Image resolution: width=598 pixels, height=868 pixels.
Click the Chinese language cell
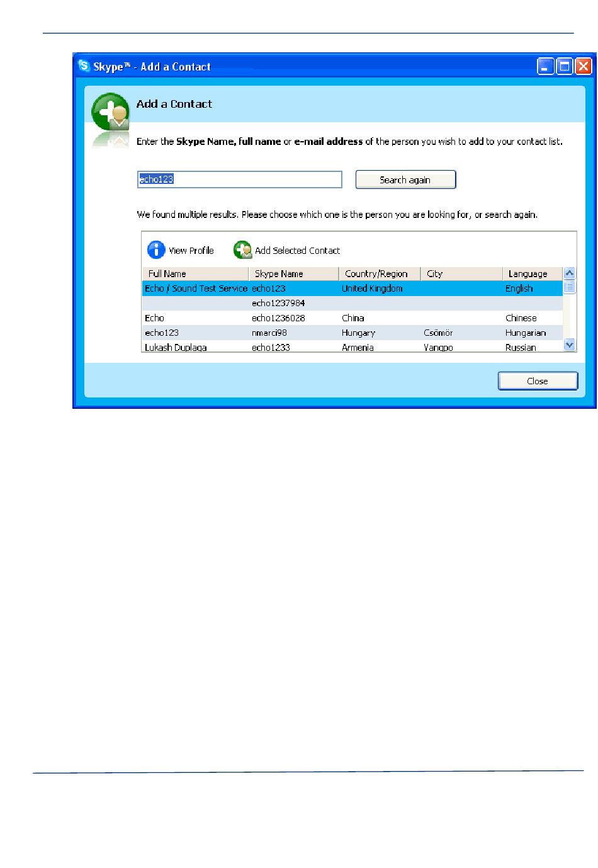click(521, 318)
